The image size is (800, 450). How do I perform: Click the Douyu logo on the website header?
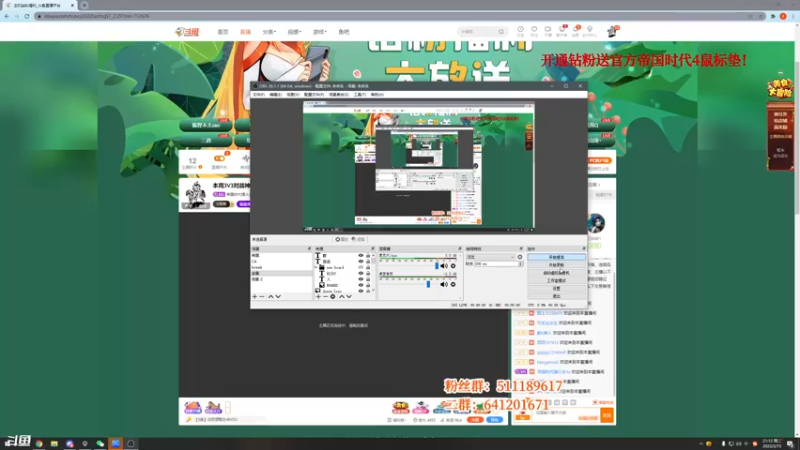pos(187,32)
